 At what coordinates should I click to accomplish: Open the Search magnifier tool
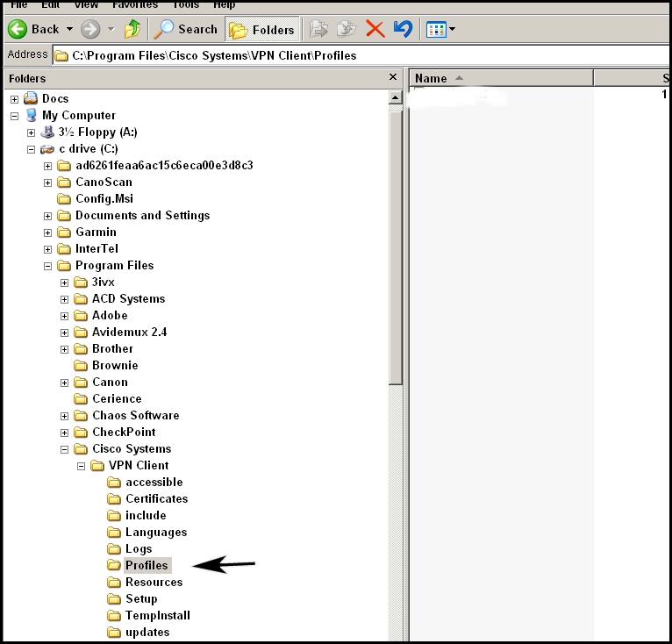coord(164,29)
